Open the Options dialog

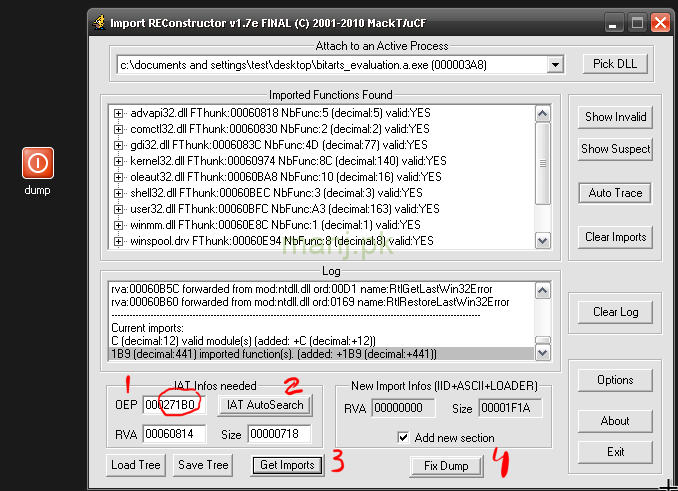pos(615,380)
